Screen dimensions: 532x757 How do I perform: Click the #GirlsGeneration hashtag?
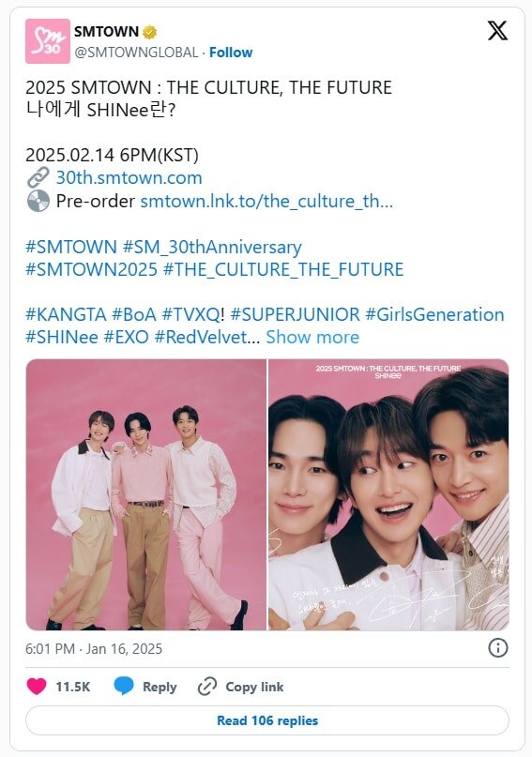coord(434,315)
